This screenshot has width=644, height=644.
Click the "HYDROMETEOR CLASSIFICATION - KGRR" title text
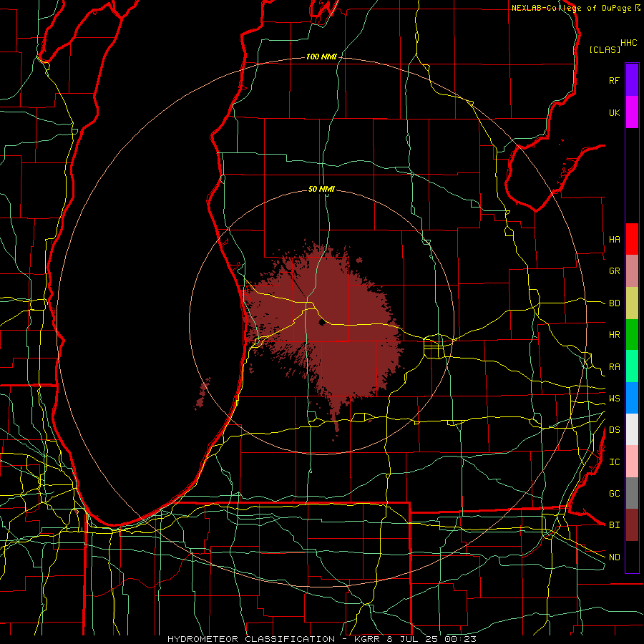pos(275,639)
